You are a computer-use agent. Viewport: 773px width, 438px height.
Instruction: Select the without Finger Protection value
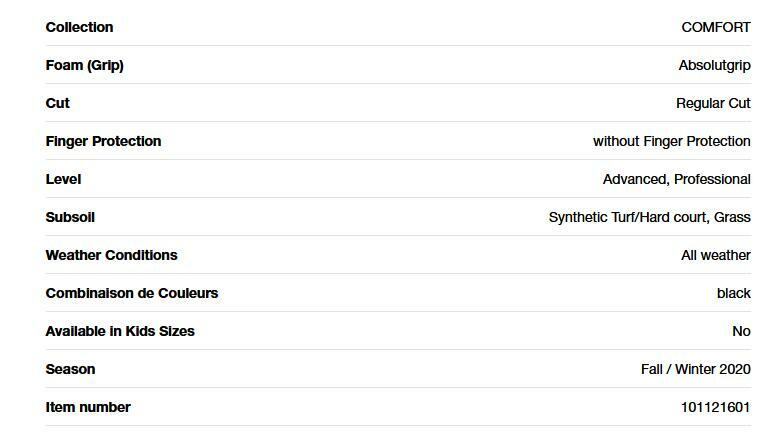pyautogui.click(x=671, y=141)
